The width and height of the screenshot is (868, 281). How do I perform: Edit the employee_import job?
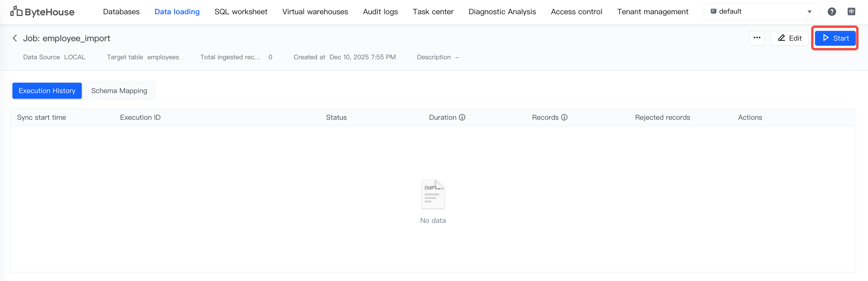point(789,38)
